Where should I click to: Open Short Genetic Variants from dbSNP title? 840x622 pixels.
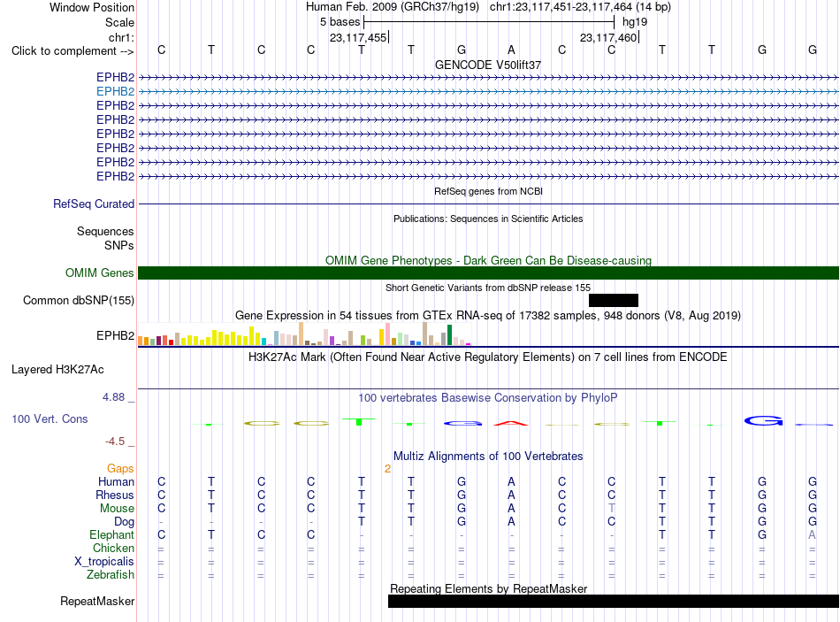tap(488, 288)
